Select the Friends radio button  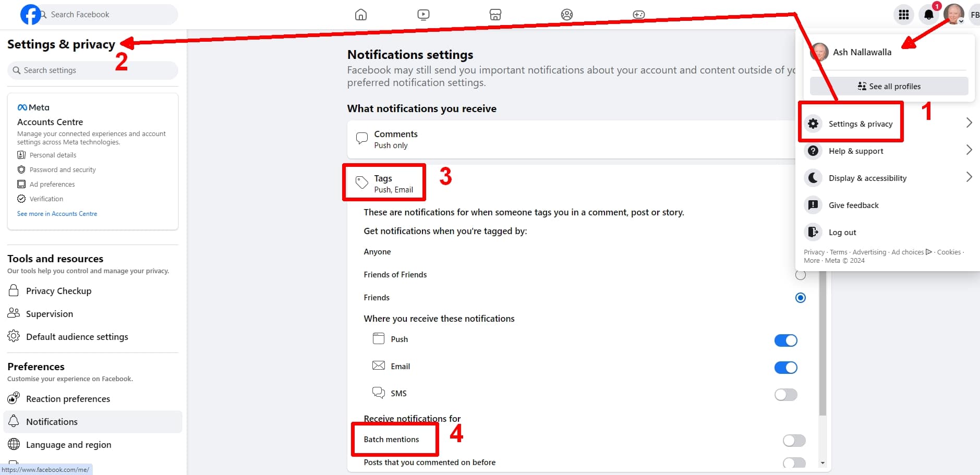coord(801,298)
